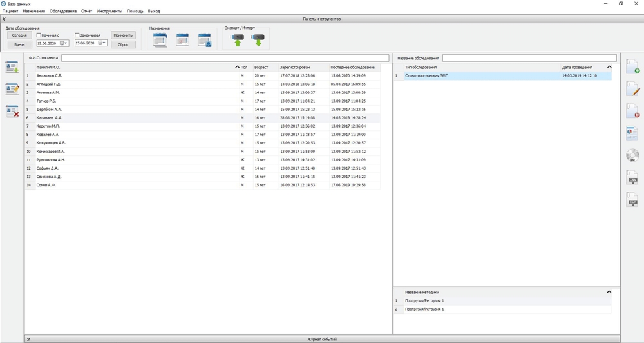Delete examination using red-cross document icon
644x343 pixels.
[x=632, y=111]
